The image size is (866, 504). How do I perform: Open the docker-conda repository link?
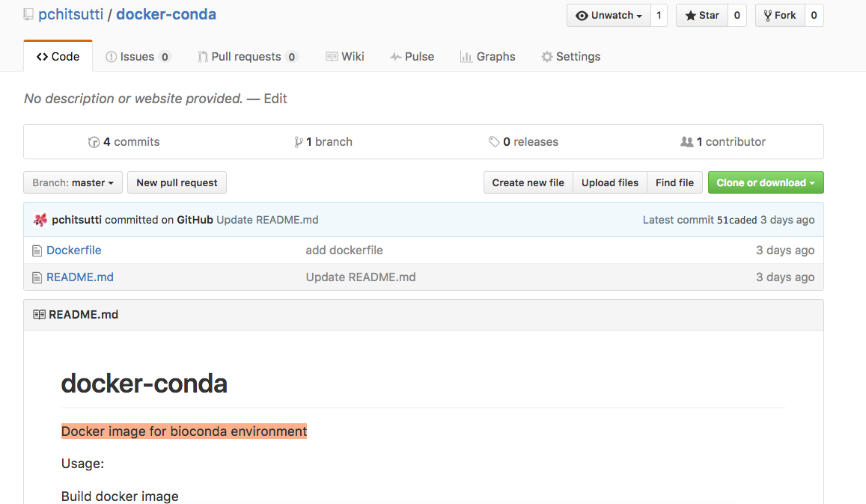166,14
